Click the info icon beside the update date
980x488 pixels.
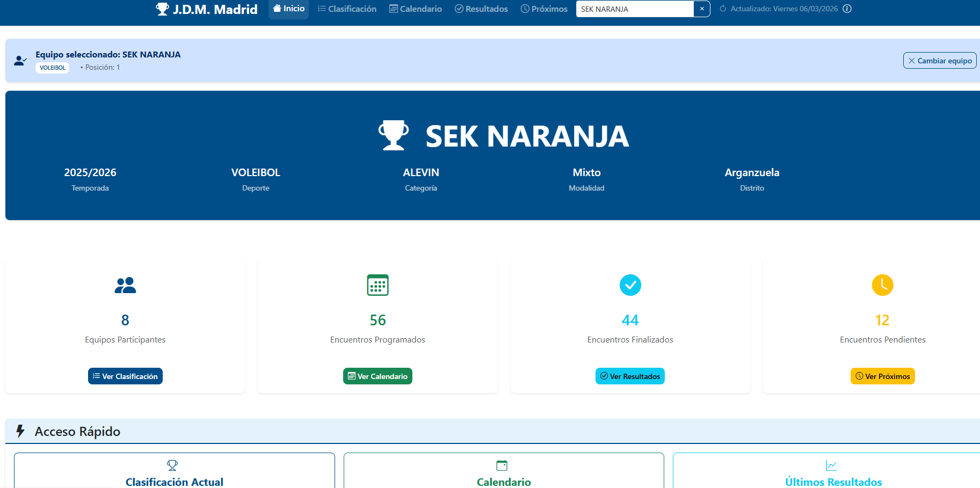pyautogui.click(x=847, y=9)
